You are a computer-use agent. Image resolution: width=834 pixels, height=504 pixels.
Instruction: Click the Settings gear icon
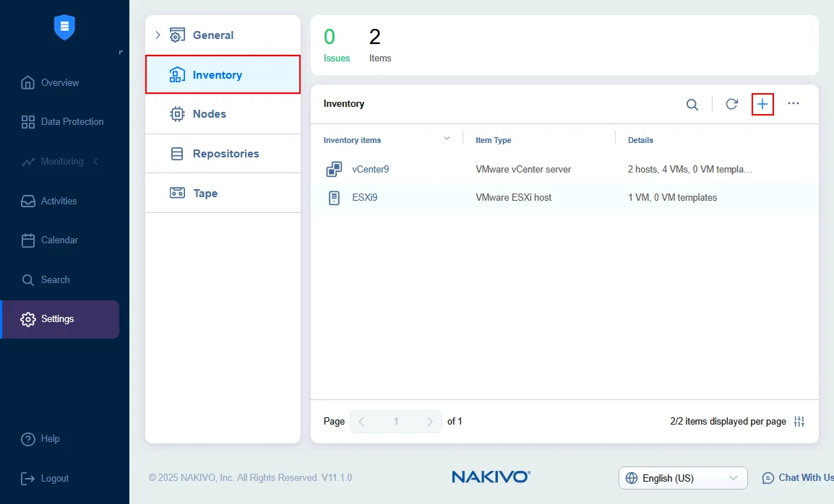click(x=27, y=319)
